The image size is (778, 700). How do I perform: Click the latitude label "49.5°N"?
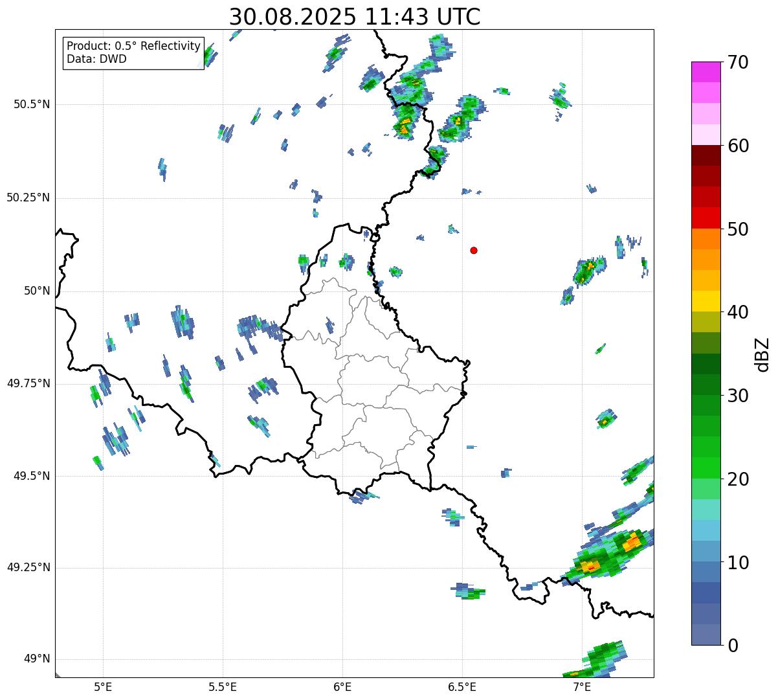(32, 476)
